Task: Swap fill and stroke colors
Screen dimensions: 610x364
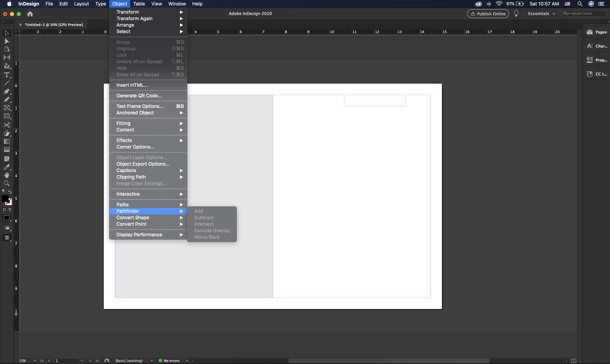Action: 10,192
